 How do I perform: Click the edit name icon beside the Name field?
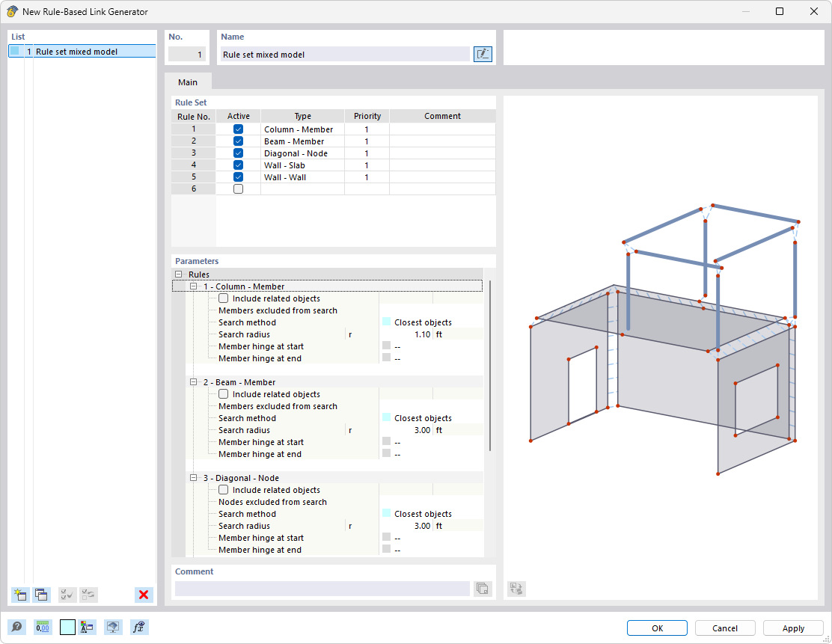coord(483,54)
